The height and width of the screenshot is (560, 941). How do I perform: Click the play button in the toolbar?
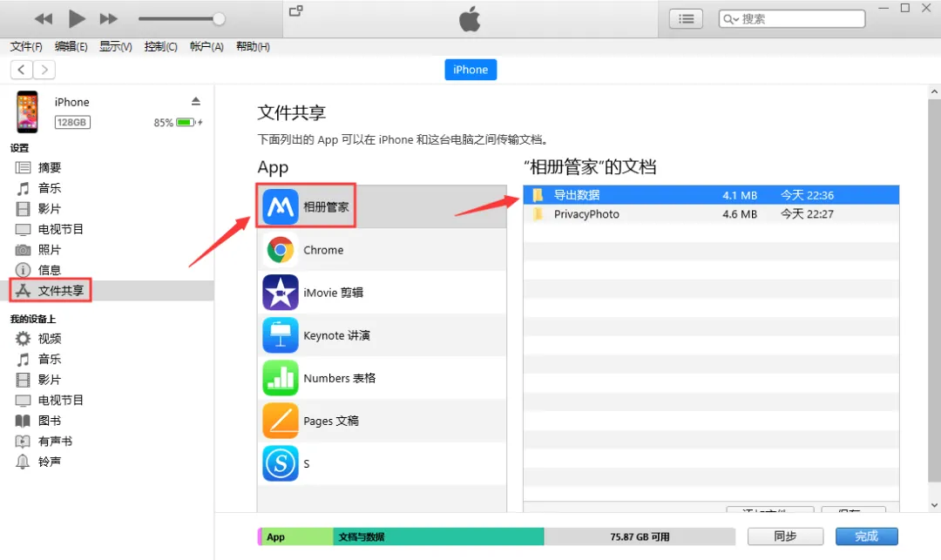click(x=77, y=18)
